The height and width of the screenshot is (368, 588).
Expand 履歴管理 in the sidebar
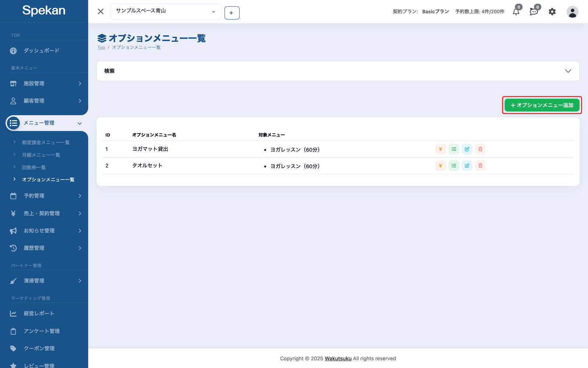pos(44,248)
